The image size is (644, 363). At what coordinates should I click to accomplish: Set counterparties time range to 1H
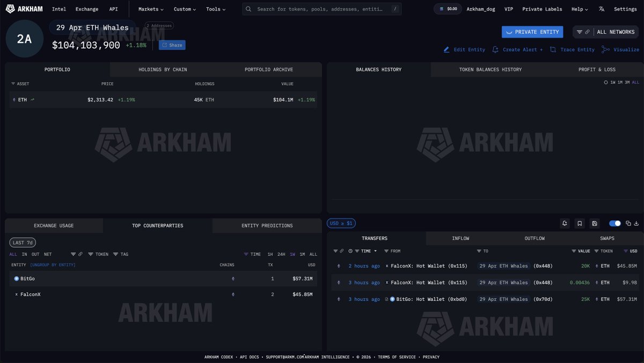tap(270, 254)
